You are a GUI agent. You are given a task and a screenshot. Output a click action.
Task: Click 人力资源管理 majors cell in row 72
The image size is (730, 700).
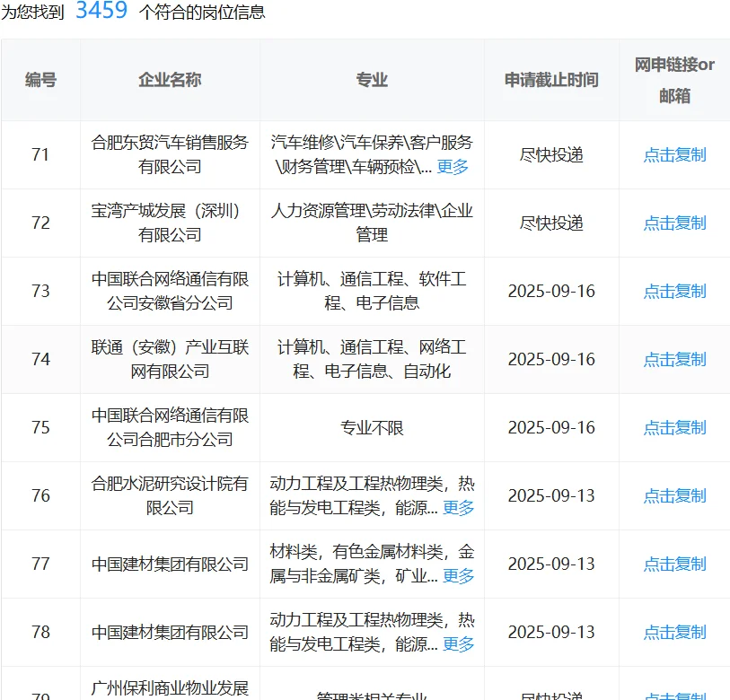coord(372,223)
